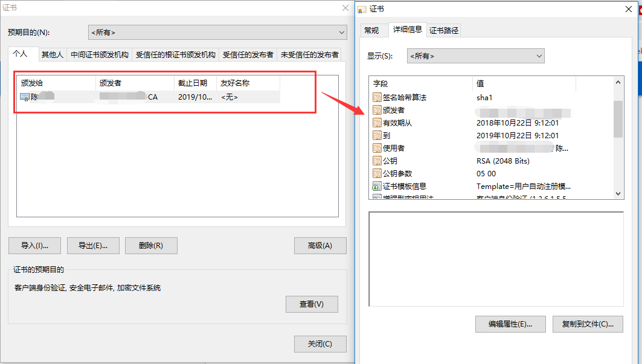Click the 公钥 field icon

pyautogui.click(x=377, y=161)
